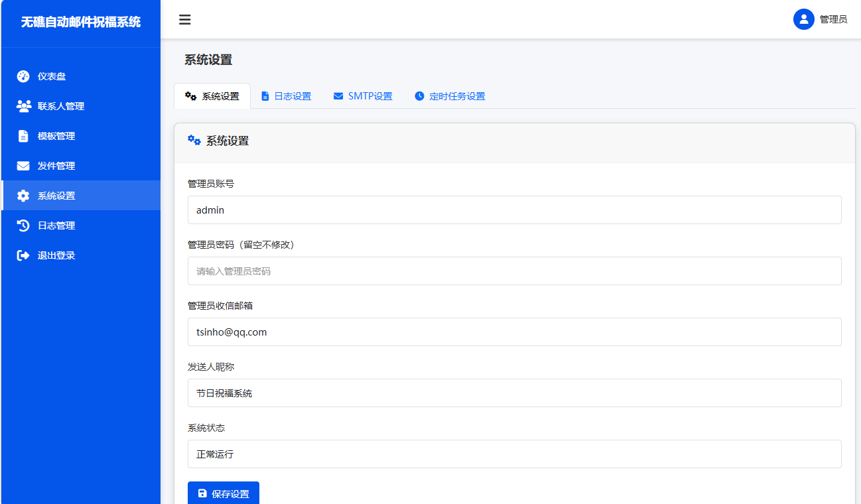Click the gears icon in the 系统设置 panel header

pos(193,140)
